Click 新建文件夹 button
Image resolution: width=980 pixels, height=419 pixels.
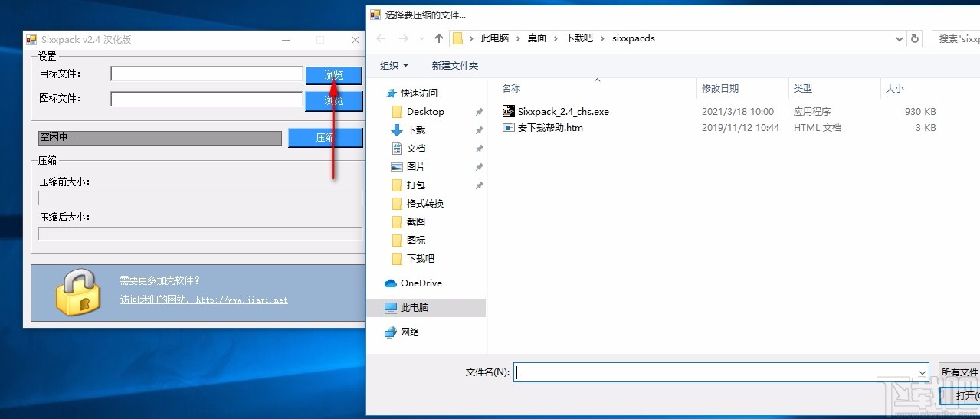(x=455, y=66)
